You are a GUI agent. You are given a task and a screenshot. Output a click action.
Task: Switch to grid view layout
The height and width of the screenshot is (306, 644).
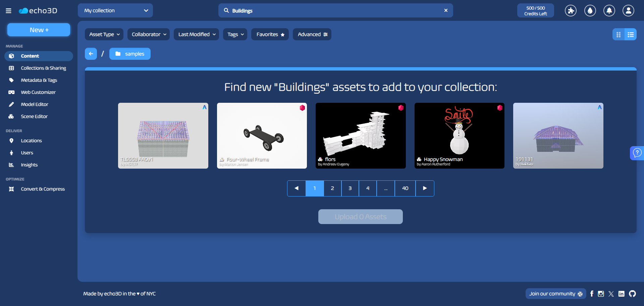pos(619,35)
